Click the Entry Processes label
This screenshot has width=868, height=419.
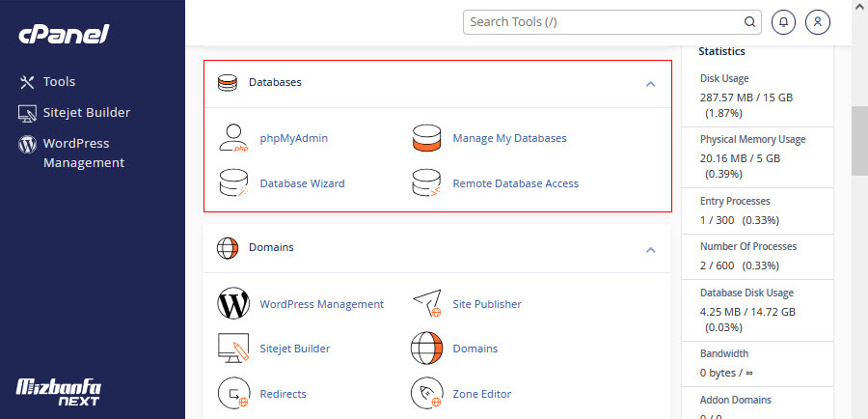735,201
